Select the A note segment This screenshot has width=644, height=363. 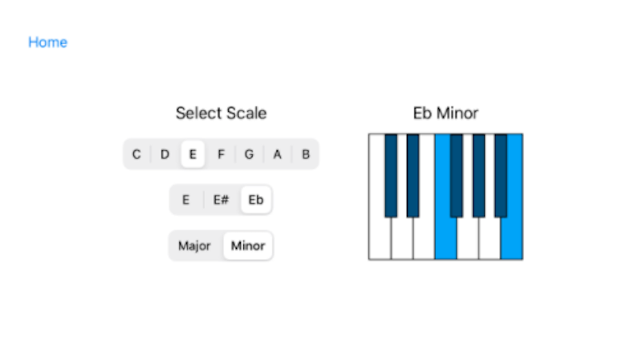(x=277, y=154)
